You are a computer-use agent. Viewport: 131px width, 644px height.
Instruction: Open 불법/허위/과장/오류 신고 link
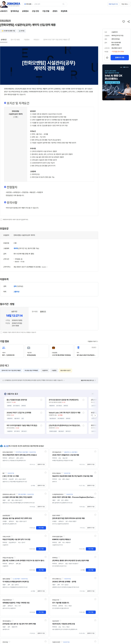pyautogui.click(x=88, y=380)
